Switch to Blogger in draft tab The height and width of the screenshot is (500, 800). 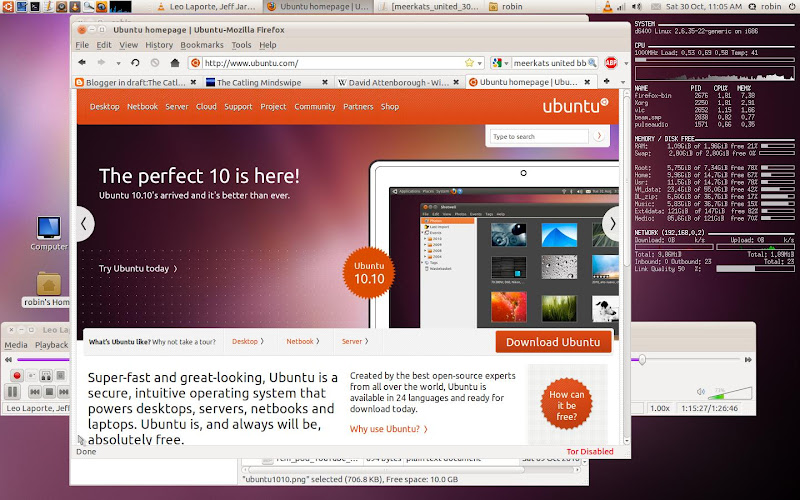tap(135, 82)
